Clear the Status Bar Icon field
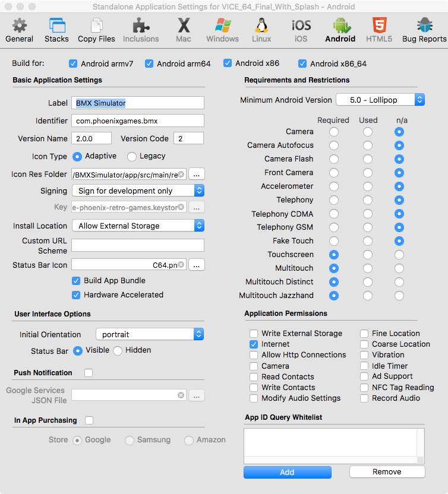 [181, 265]
